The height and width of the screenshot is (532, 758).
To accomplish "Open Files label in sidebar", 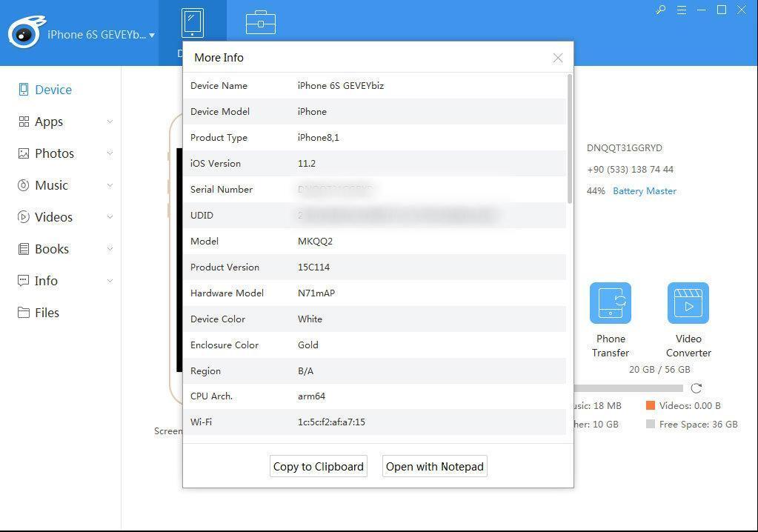I will coord(47,313).
